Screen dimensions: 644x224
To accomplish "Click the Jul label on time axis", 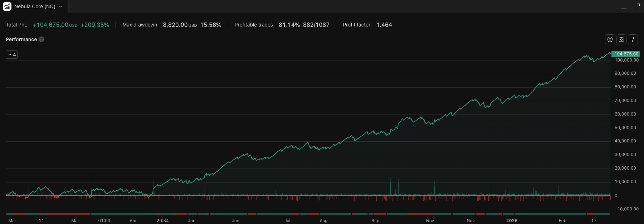I will (287, 221).
